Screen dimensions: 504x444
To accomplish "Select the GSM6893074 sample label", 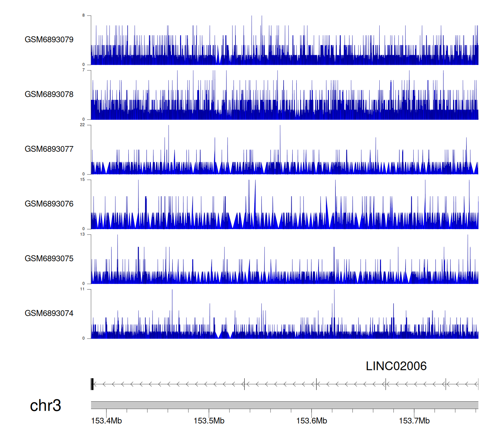I will [x=49, y=313].
